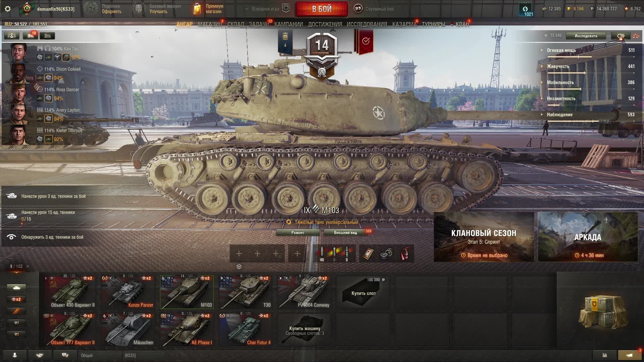The height and width of the screenshot is (362, 644).
Task: Click the Ремонт repair button
Action: pos(298,232)
